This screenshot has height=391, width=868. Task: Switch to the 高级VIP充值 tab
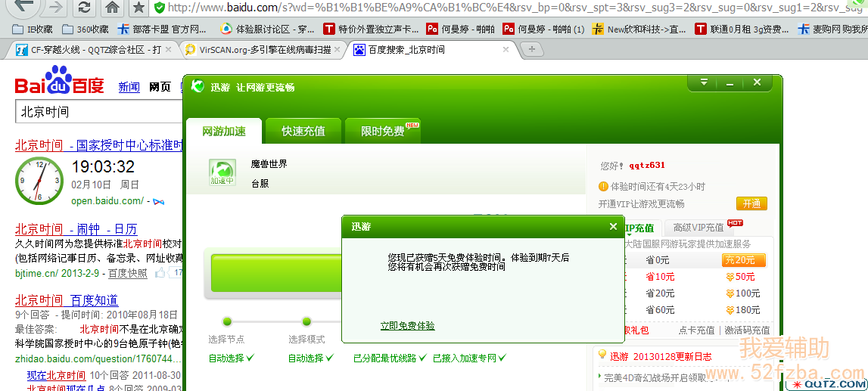[x=698, y=228]
